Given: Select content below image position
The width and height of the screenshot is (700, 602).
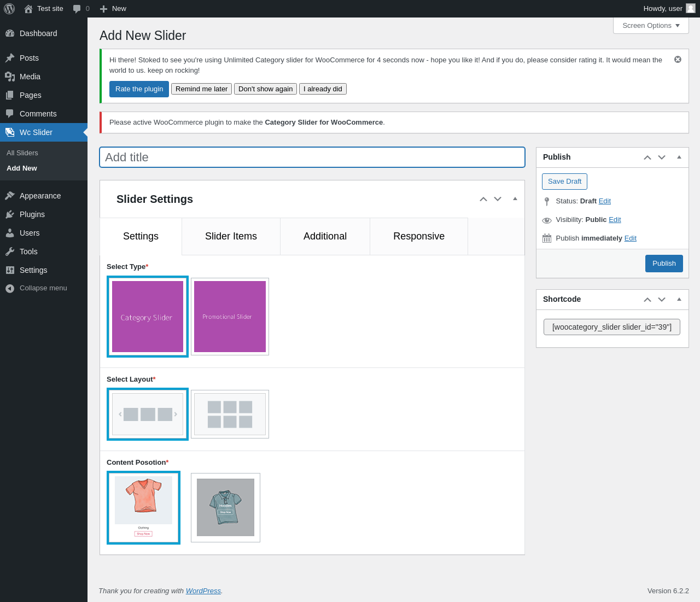Looking at the screenshot, I should tap(143, 507).
